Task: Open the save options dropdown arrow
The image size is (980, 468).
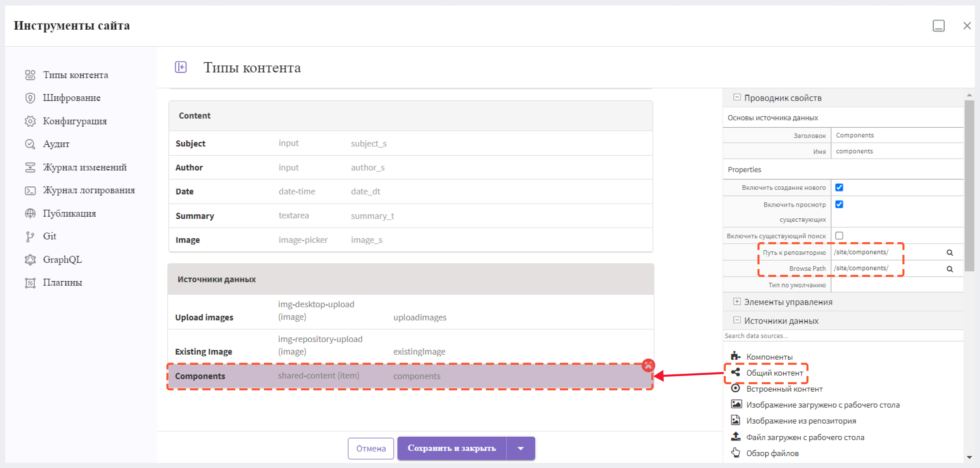Action: click(520, 448)
